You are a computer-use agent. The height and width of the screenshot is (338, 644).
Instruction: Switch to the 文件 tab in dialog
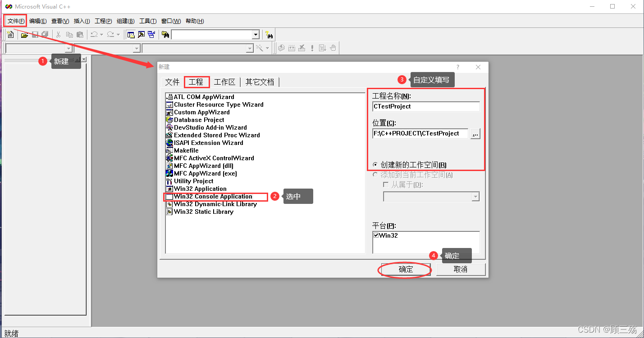[172, 82]
